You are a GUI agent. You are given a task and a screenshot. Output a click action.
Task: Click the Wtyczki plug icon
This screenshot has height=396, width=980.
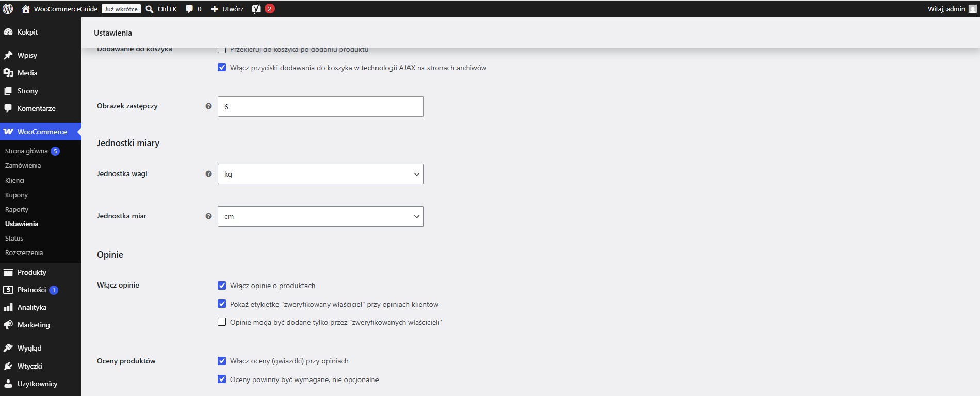(x=8, y=366)
